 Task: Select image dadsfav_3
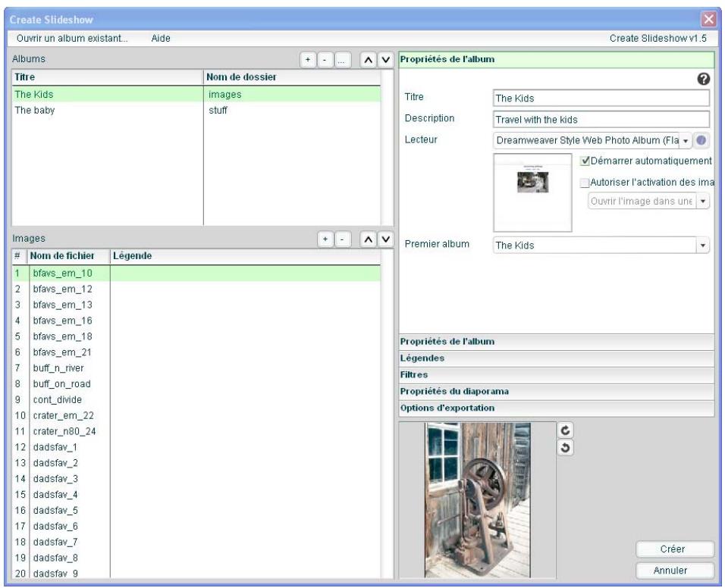click(196, 479)
